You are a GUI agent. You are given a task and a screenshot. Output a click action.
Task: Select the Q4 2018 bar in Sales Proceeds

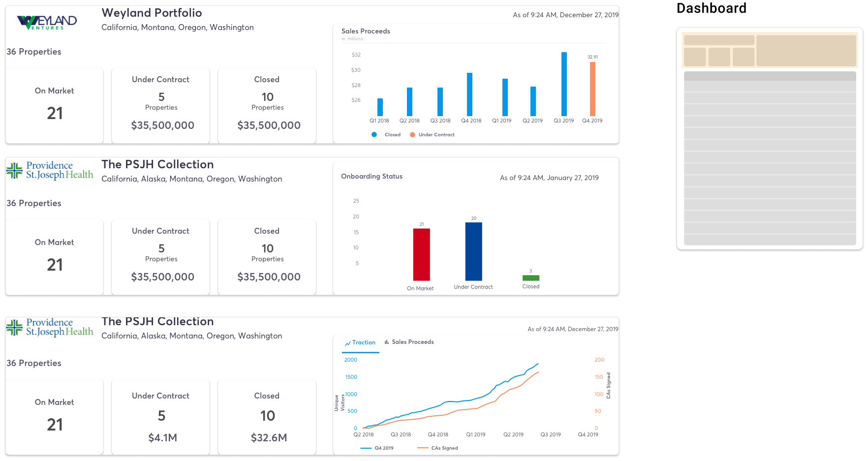[x=469, y=94]
